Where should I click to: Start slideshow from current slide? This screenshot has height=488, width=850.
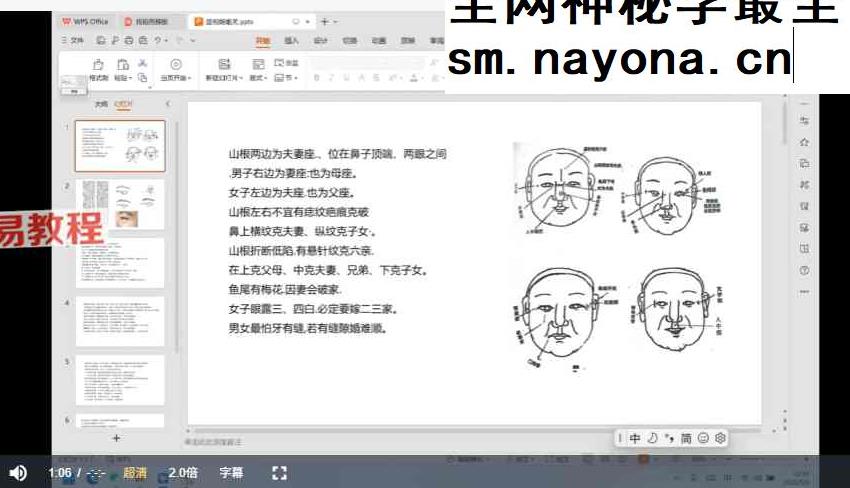click(x=176, y=65)
